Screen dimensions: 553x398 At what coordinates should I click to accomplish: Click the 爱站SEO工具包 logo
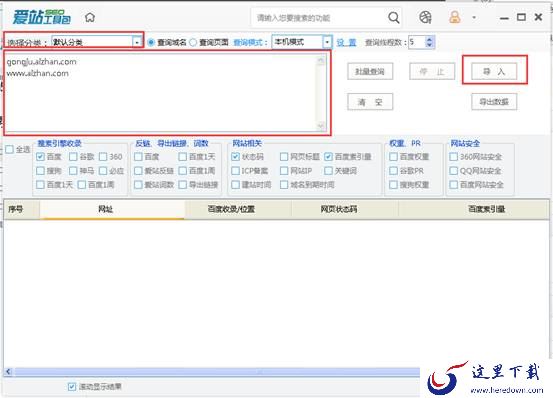click(42, 17)
